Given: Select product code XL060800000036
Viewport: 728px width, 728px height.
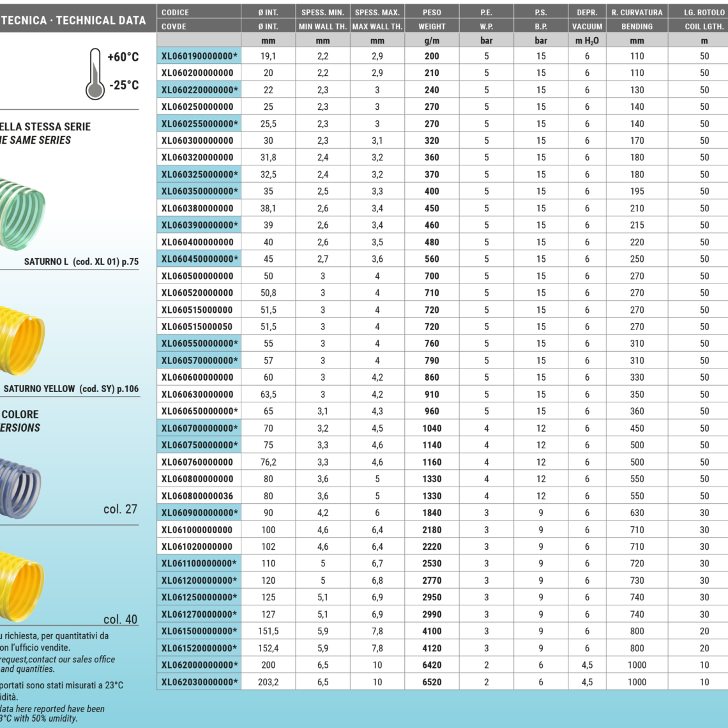Looking at the screenshot, I should click(197, 496).
